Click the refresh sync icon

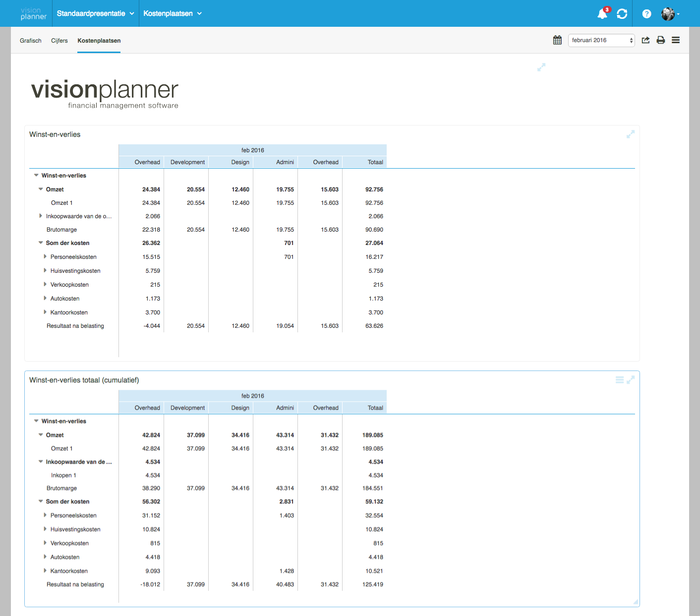point(622,14)
